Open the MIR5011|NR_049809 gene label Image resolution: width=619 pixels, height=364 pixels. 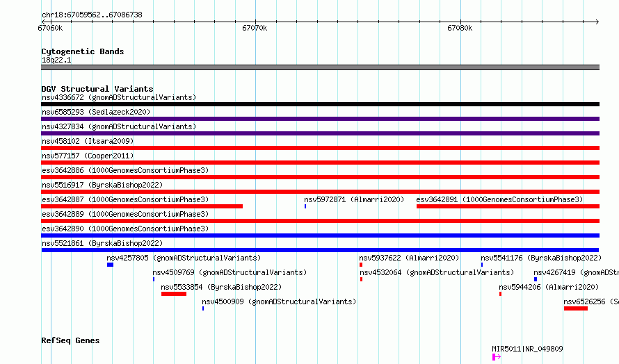(x=527, y=349)
